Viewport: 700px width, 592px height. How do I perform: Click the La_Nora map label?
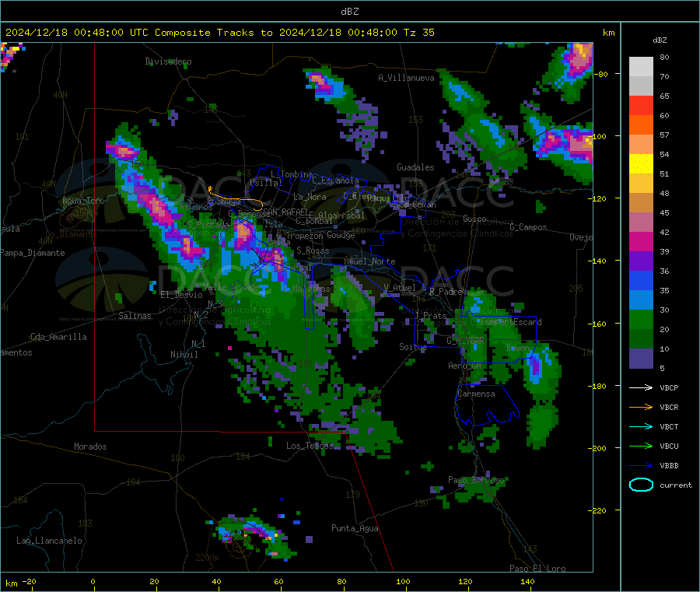(310, 197)
